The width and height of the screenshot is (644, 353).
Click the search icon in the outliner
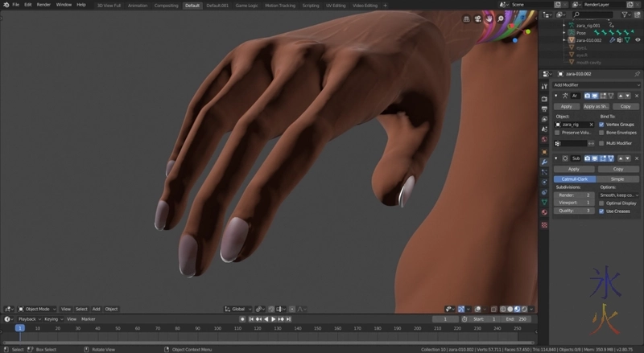pos(576,14)
